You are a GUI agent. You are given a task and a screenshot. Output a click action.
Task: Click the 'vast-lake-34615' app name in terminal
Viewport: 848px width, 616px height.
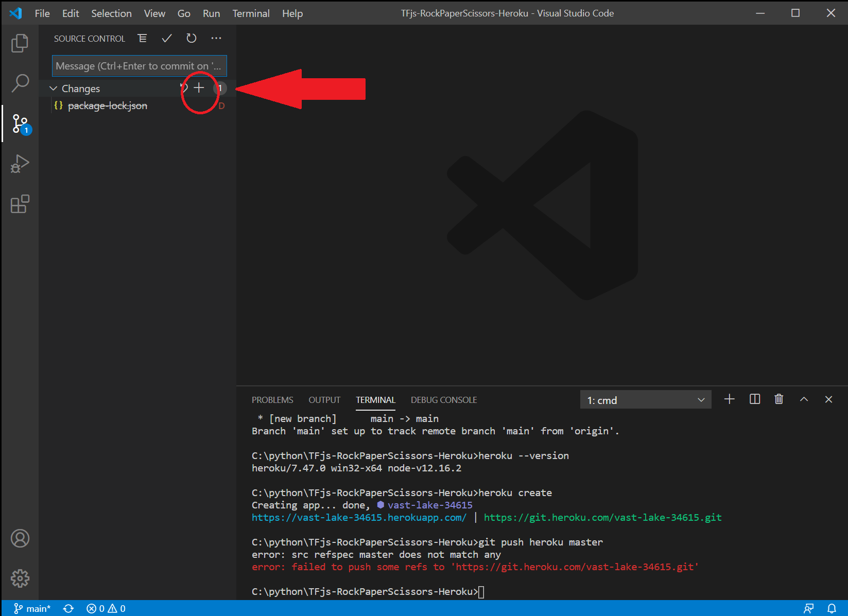(x=430, y=505)
